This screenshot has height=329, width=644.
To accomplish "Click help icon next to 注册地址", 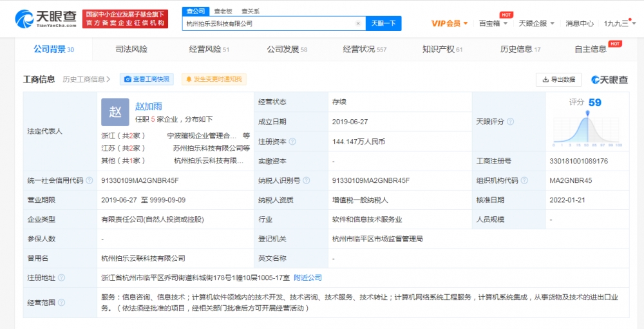I will tap(61, 278).
